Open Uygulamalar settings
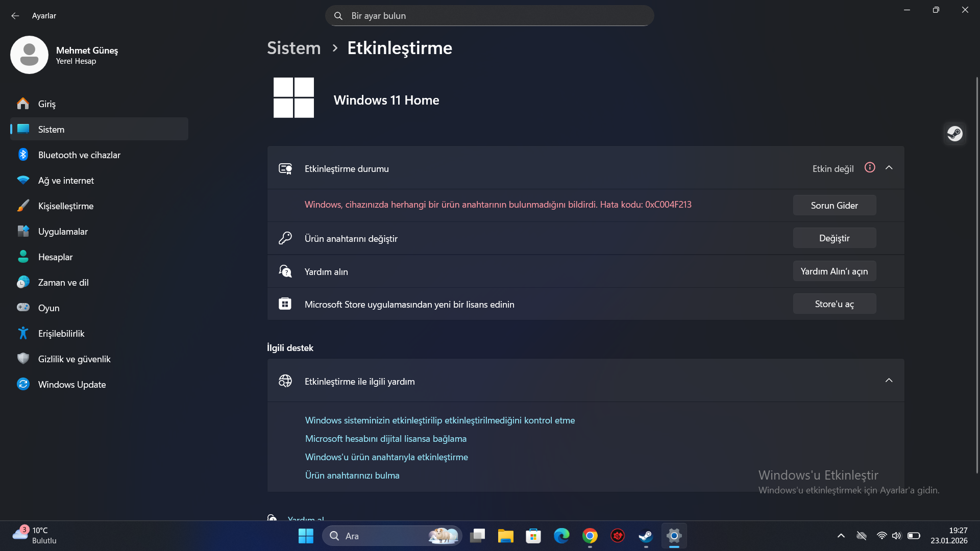 point(99,231)
